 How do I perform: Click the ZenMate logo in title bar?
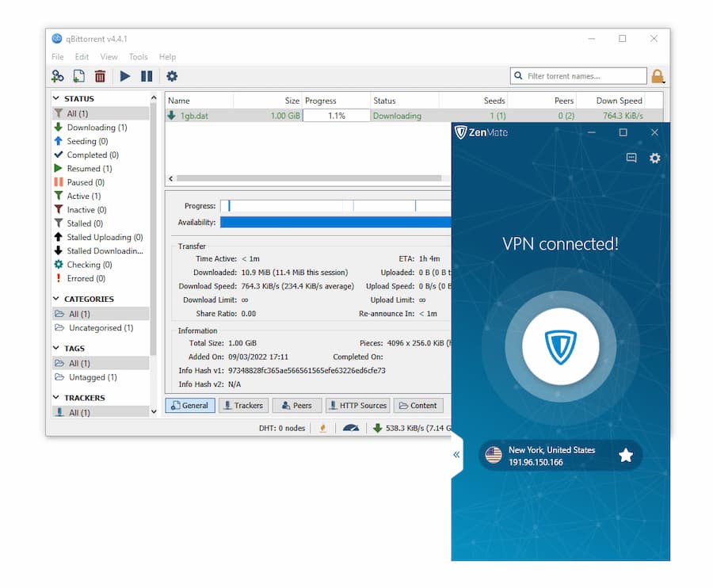tap(481, 132)
